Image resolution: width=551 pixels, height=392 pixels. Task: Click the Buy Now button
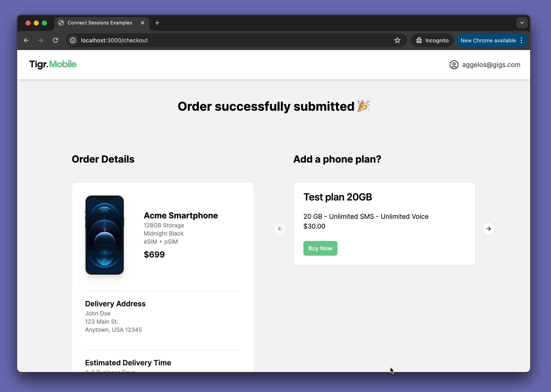[320, 248]
